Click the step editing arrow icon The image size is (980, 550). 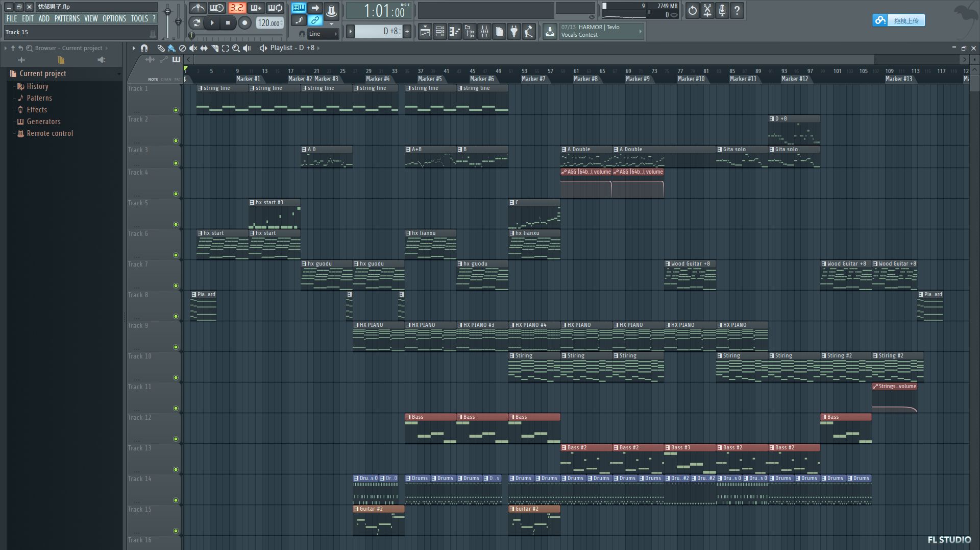coord(315,8)
